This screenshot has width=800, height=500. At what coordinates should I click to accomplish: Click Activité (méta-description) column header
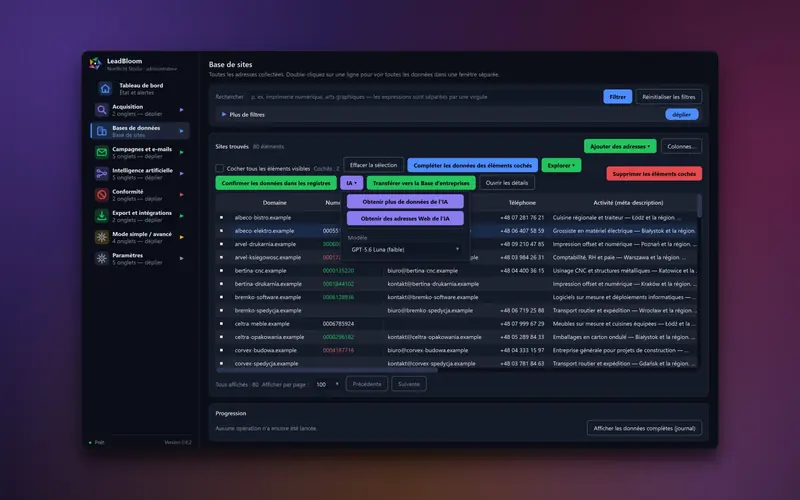tap(628, 203)
